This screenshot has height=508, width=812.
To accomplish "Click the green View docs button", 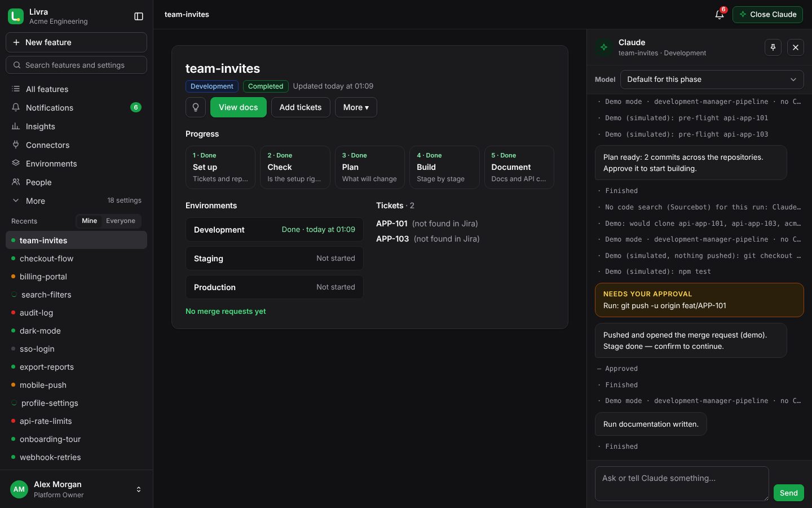I will coord(239,107).
